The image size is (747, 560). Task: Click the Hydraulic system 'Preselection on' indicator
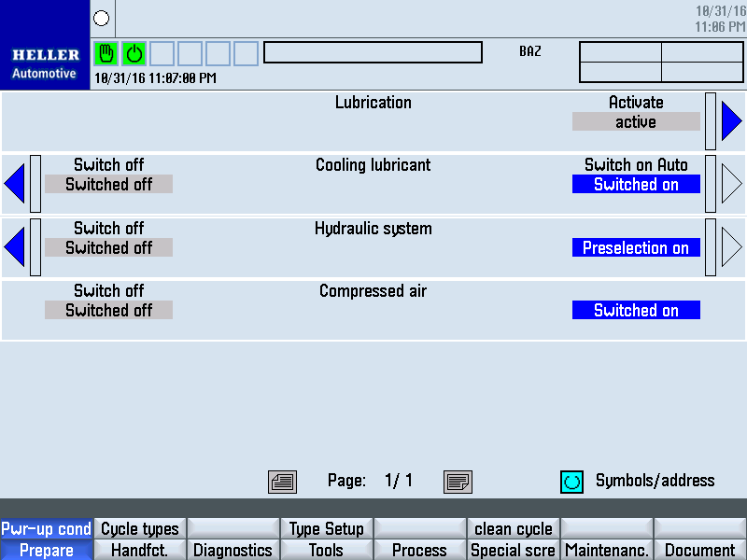click(636, 248)
